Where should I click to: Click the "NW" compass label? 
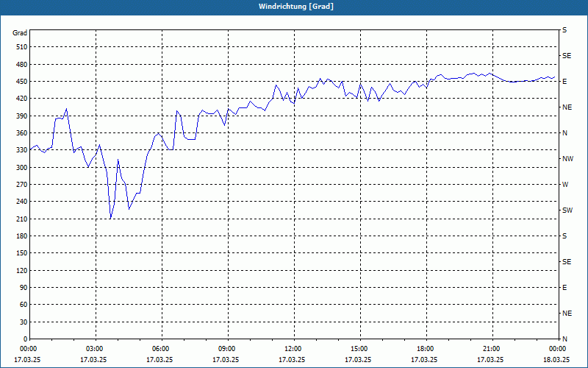567,159
